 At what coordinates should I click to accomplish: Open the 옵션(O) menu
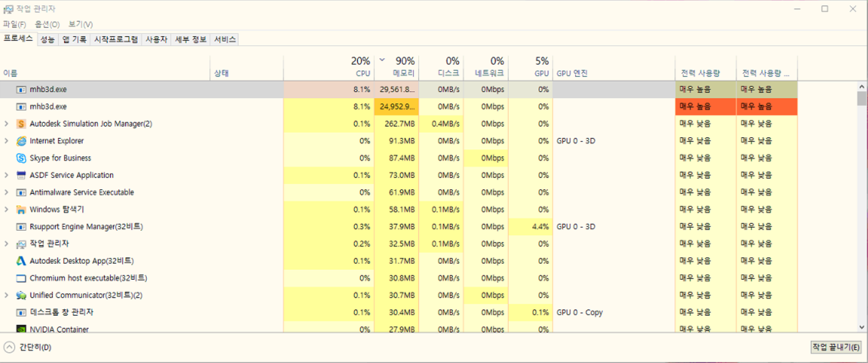(47, 24)
